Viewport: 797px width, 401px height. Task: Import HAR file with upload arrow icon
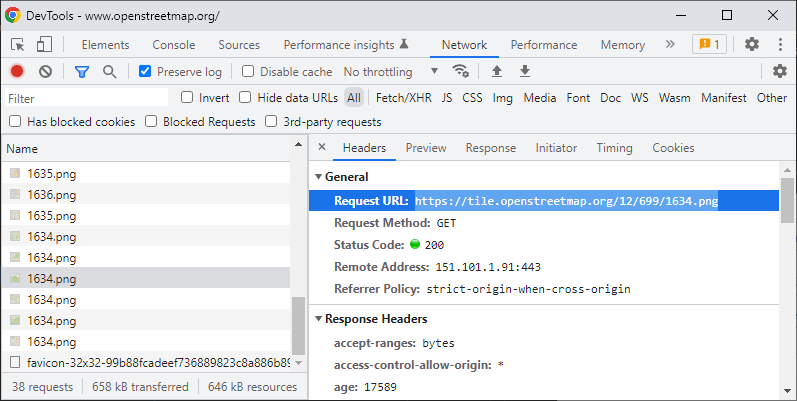coord(497,71)
